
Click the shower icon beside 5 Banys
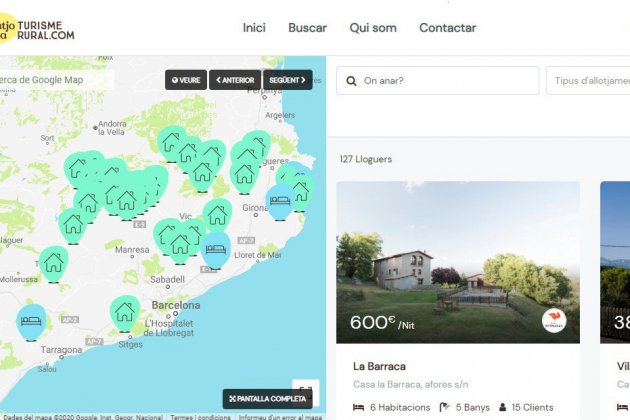[x=444, y=408]
